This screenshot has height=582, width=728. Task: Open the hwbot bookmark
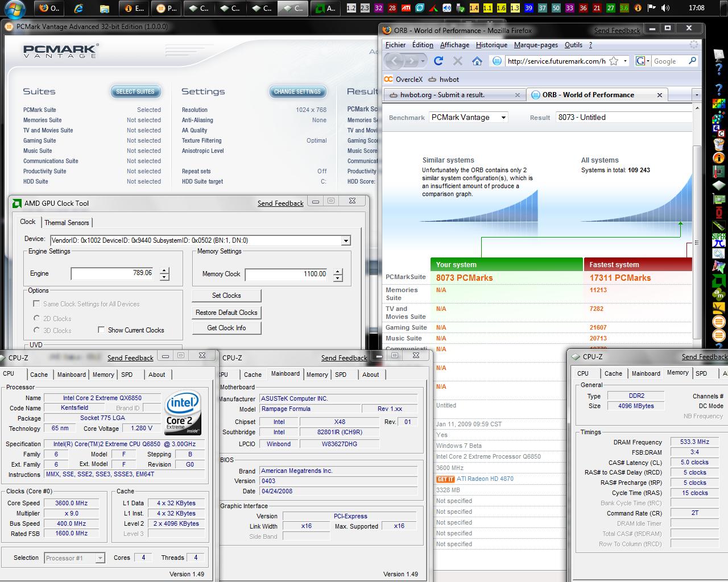tap(444, 80)
